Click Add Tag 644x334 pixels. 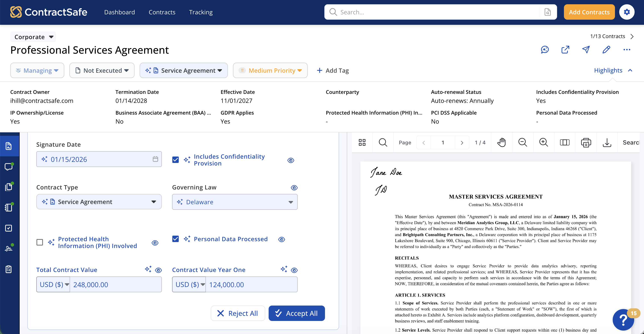point(333,70)
